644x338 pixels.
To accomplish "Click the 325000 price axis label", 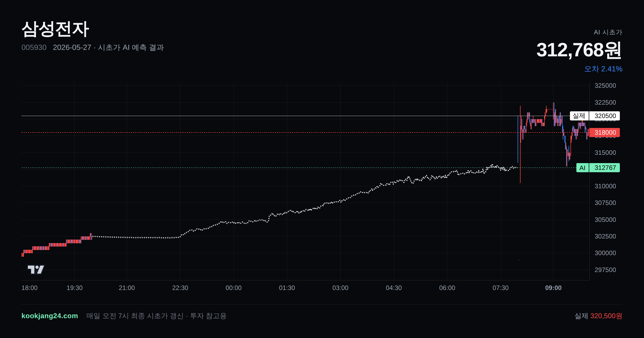I will click(x=605, y=86).
